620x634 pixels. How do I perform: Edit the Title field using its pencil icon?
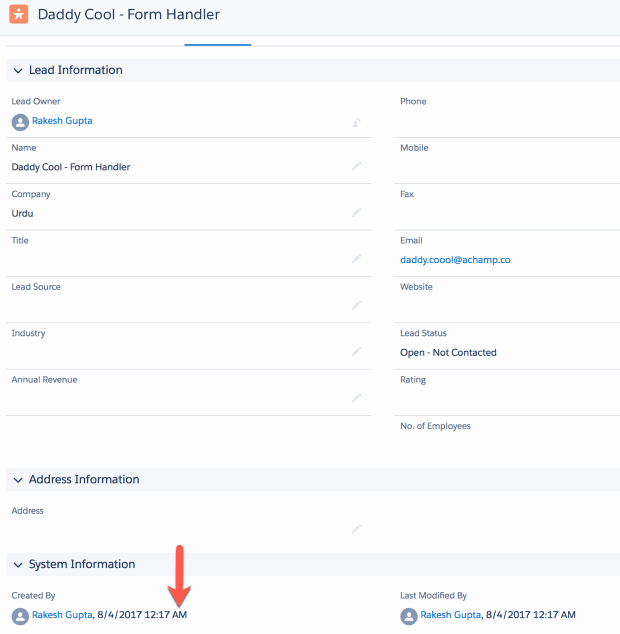click(x=356, y=259)
